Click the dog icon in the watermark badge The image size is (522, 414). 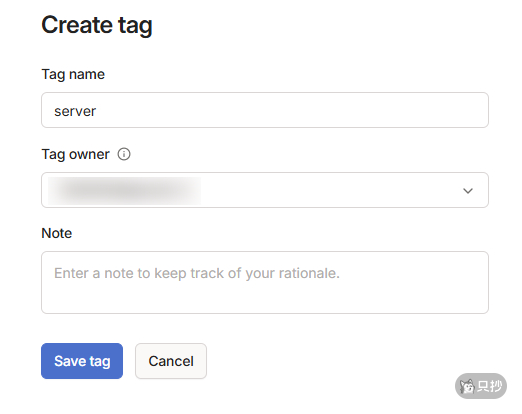[467, 386]
